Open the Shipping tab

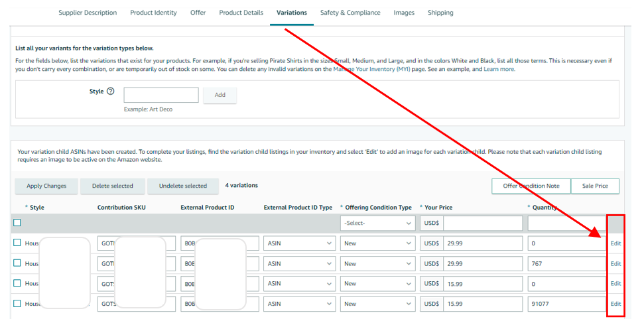click(440, 13)
